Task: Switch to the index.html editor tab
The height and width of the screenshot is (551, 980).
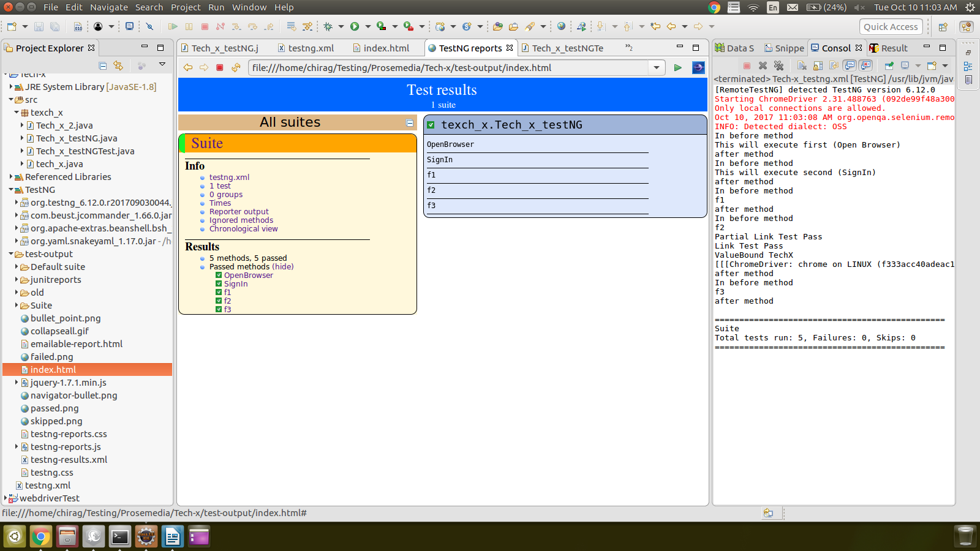Action: [381, 48]
